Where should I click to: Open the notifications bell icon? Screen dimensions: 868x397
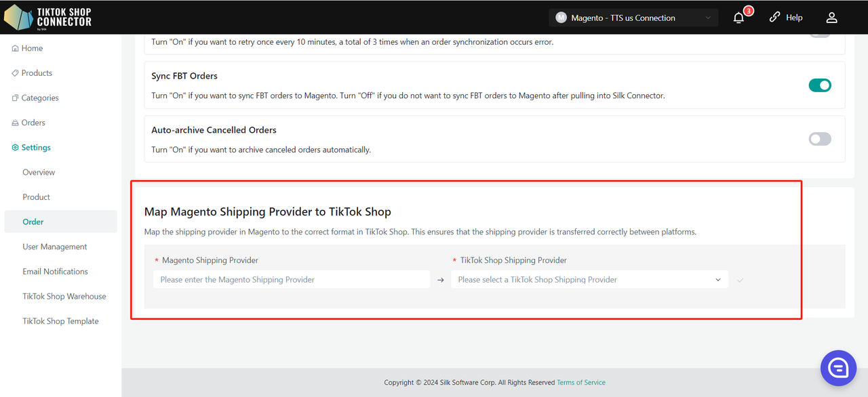pyautogui.click(x=738, y=18)
